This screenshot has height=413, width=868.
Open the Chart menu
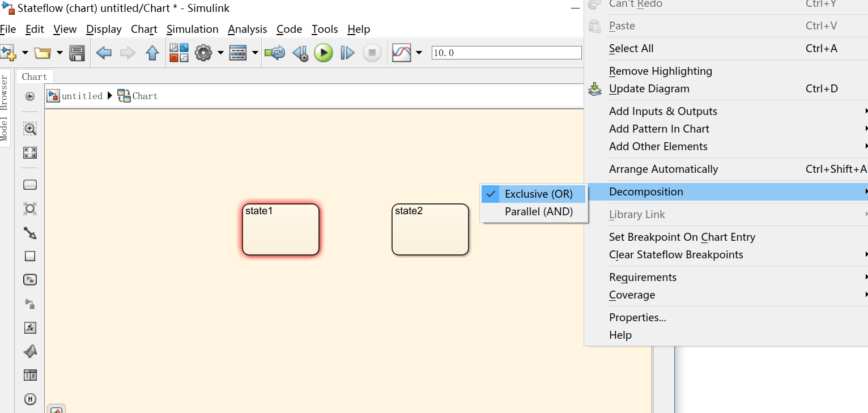pyautogui.click(x=144, y=29)
